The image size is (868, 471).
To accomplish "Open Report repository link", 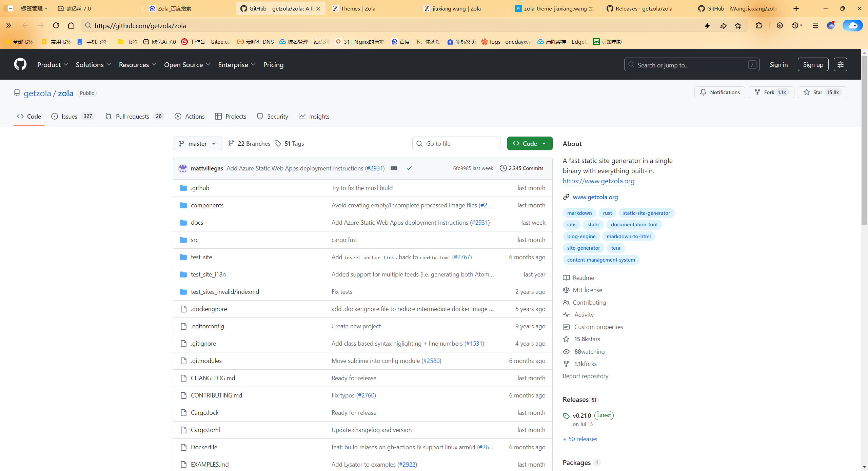I will 586,376.
